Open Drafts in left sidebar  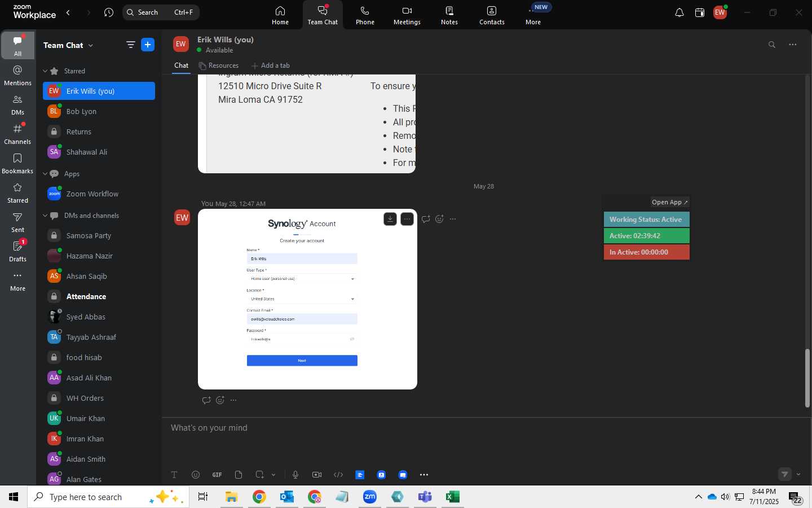click(17, 251)
